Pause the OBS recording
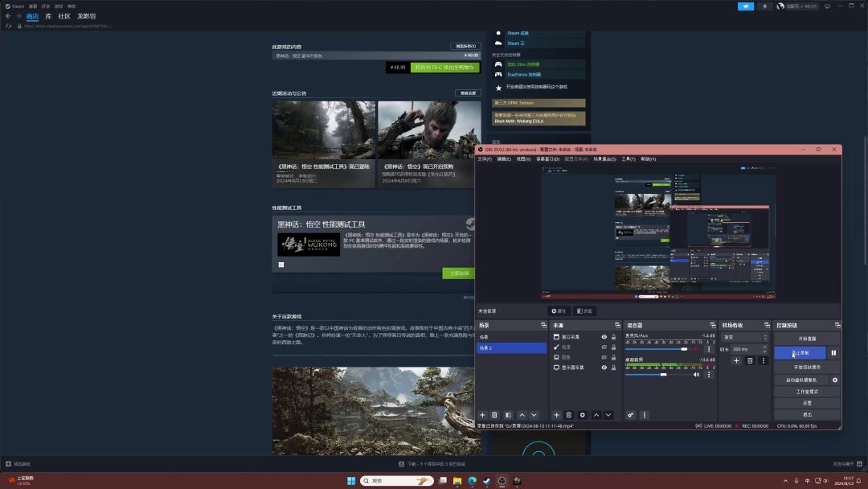The width and height of the screenshot is (868, 489). coord(833,353)
